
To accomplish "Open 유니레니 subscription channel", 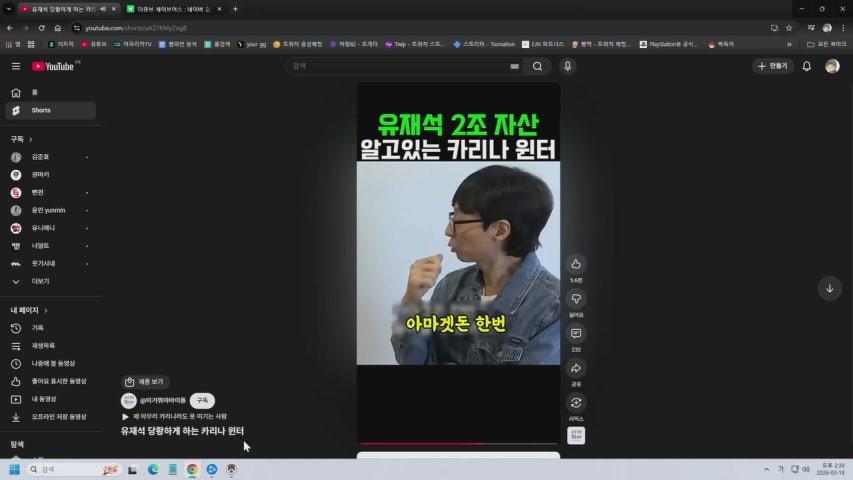I will pyautogui.click(x=51, y=228).
